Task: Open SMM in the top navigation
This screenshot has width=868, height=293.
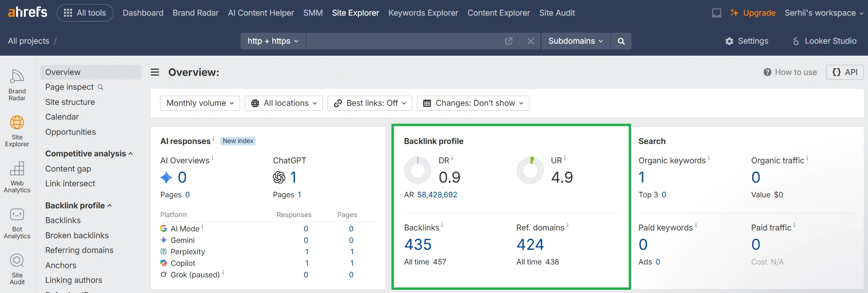Action: click(313, 13)
